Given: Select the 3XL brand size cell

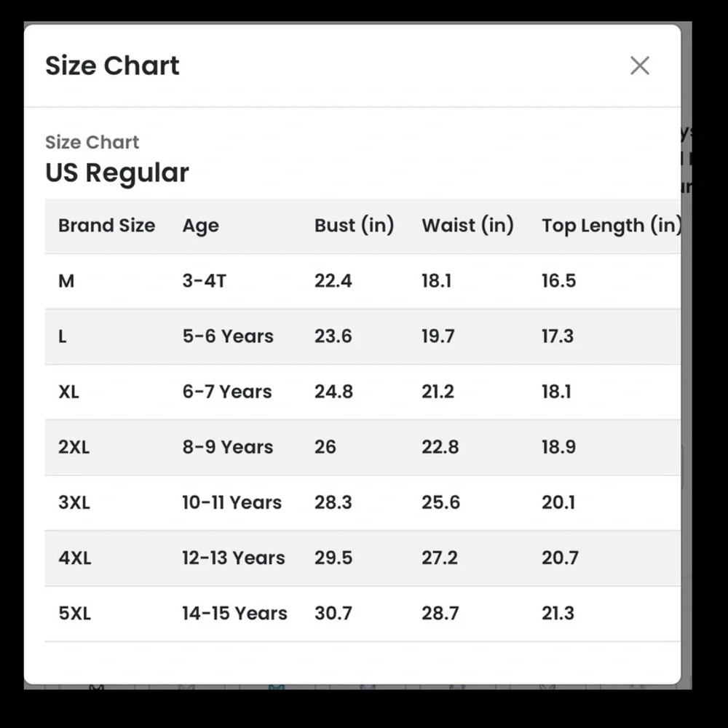Looking at the screenshot, I should pyautogui.click(x=74, y=502).
